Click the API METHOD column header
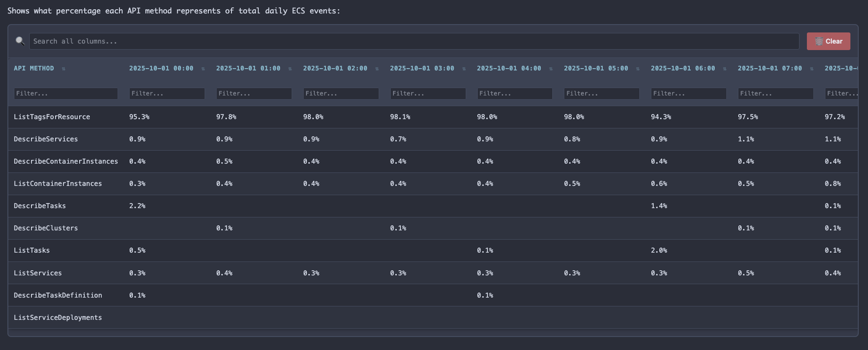 click(34, 68)
